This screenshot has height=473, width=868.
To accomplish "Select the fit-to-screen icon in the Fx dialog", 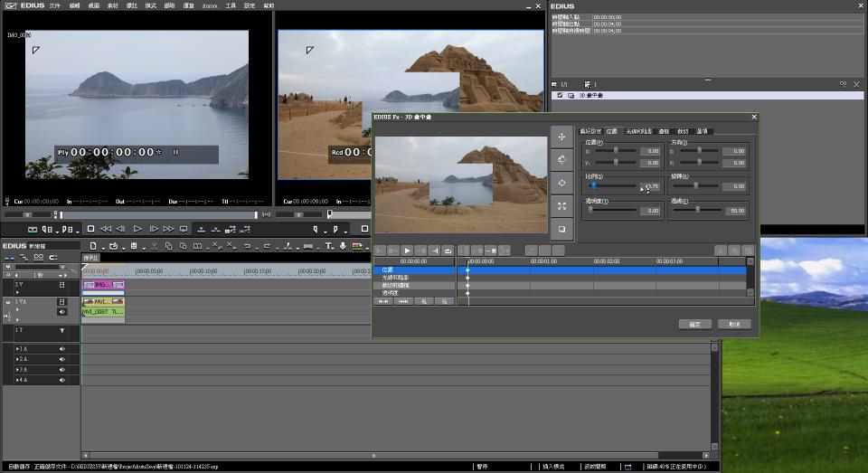I will coord(561,206).
